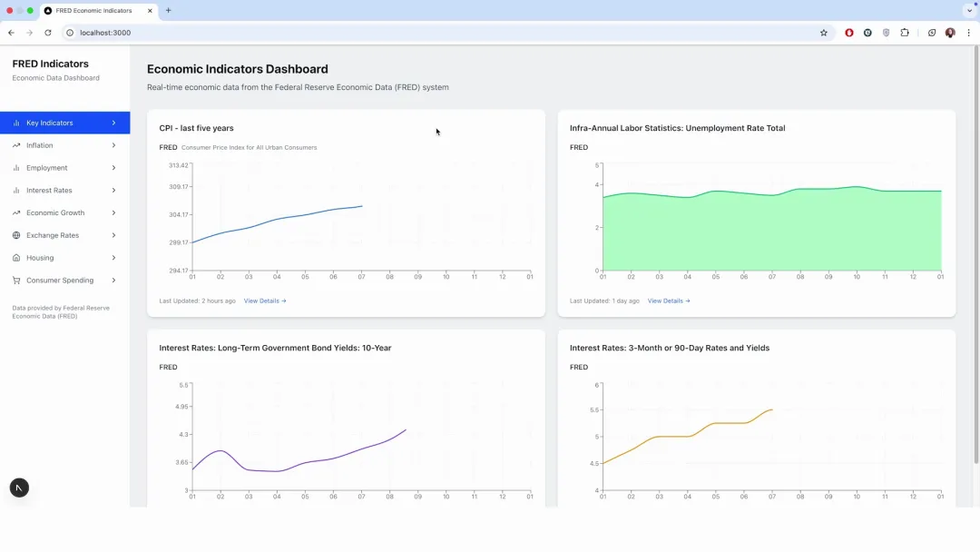Viewport: 980px width, 552px height.
Task: Open the browser Extensions puzzle icon
Action: point(905,33)
